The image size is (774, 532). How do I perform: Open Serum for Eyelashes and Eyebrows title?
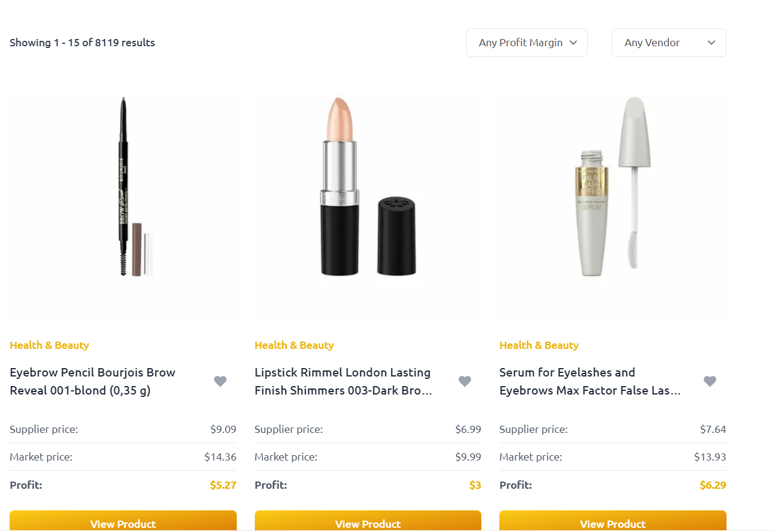pos(590,381)
